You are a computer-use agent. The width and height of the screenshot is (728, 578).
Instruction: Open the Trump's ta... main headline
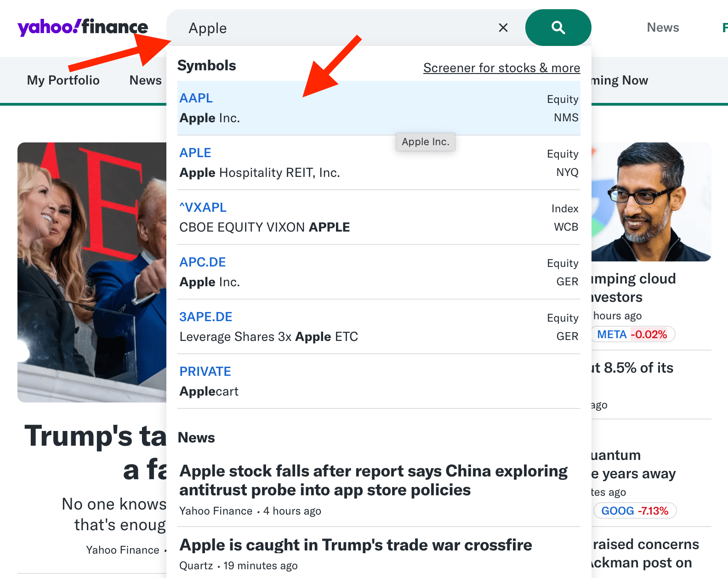click(x=95, y=453)
